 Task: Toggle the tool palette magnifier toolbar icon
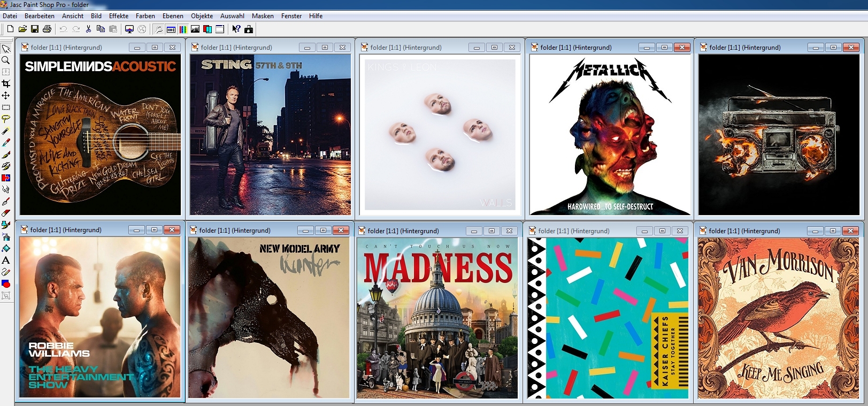159,29
